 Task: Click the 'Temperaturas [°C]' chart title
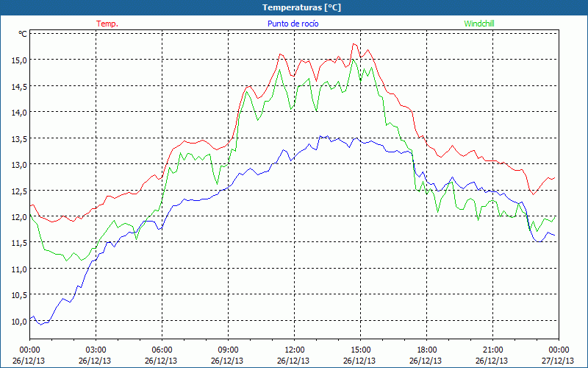[301, 7]
